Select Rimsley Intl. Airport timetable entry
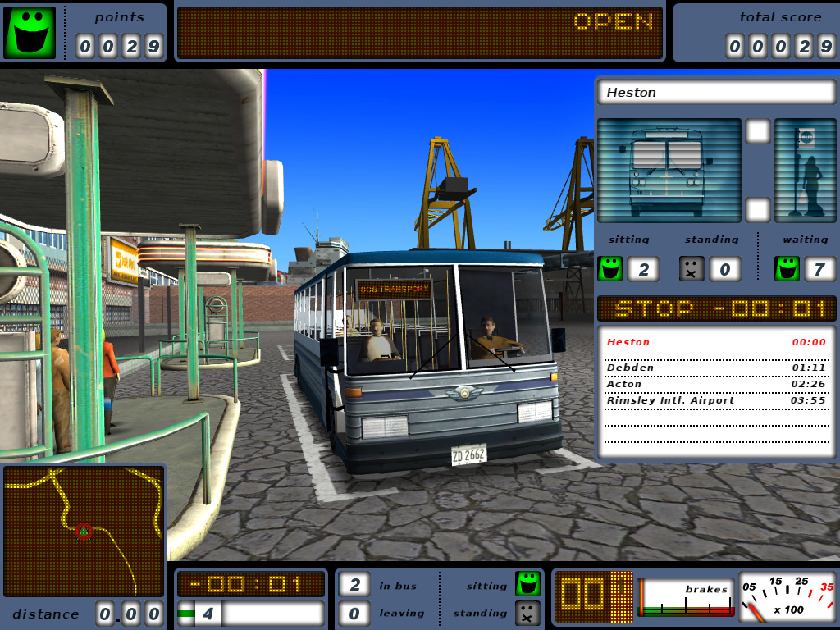 point(716,400)
